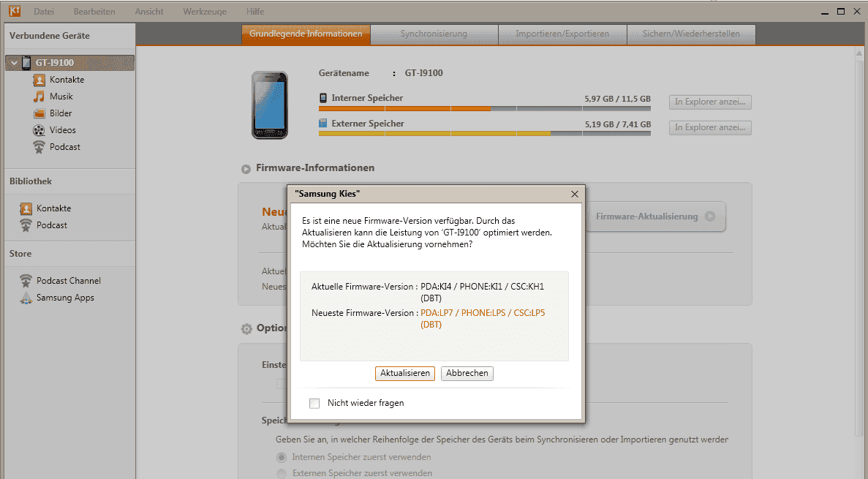This screenshot has width=868, height=479.
Task: Click Abbrechen to cancel the update
Action: click(467, 373)
